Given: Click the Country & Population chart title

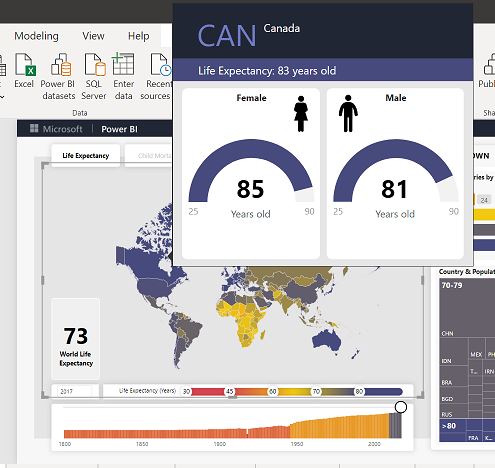Looking at the screenshot, I should (x=467, y=272).
